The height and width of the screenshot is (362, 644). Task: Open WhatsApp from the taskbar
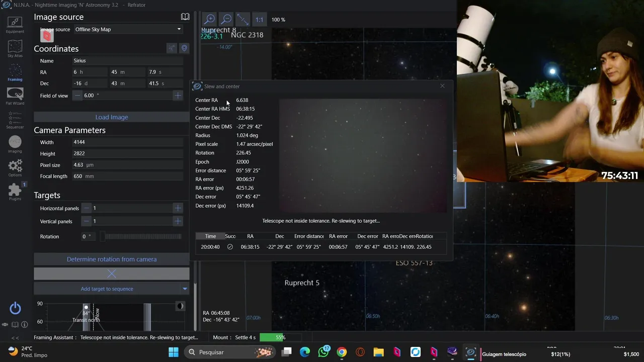324,352
